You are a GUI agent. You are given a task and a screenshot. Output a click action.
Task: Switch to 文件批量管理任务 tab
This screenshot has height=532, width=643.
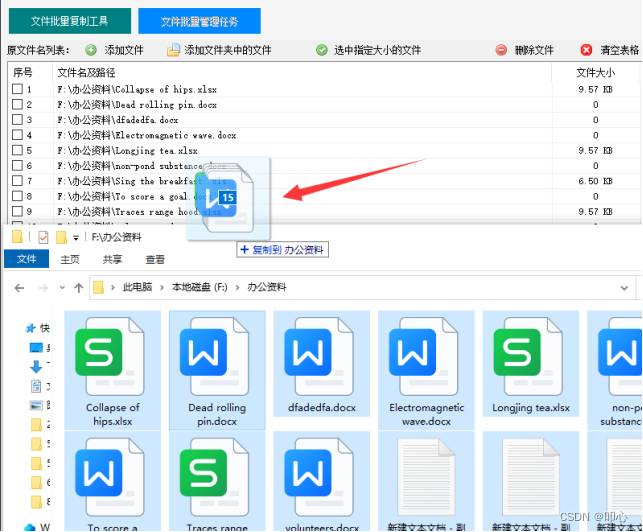point(199,21)
